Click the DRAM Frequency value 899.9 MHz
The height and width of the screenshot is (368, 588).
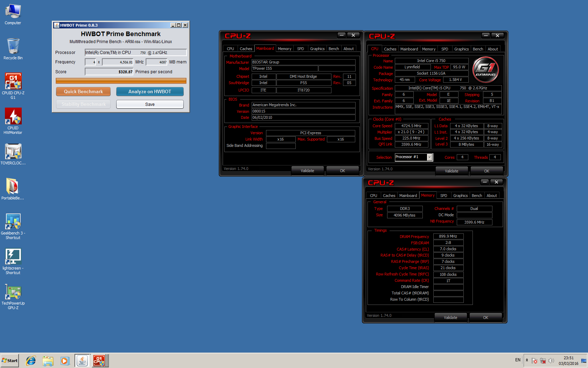[x=448, y=236]
